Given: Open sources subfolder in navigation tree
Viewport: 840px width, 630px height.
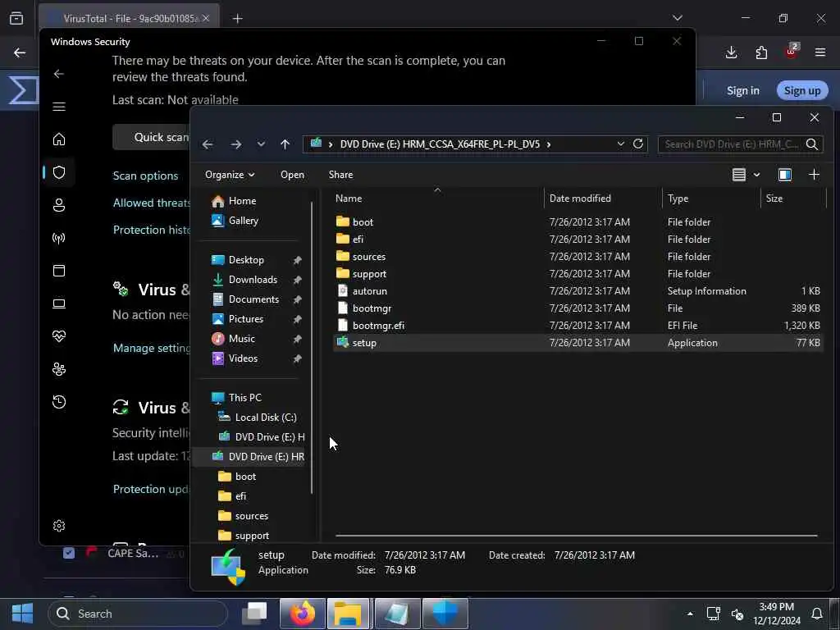Looking at the screenshot, I should 243,516.
